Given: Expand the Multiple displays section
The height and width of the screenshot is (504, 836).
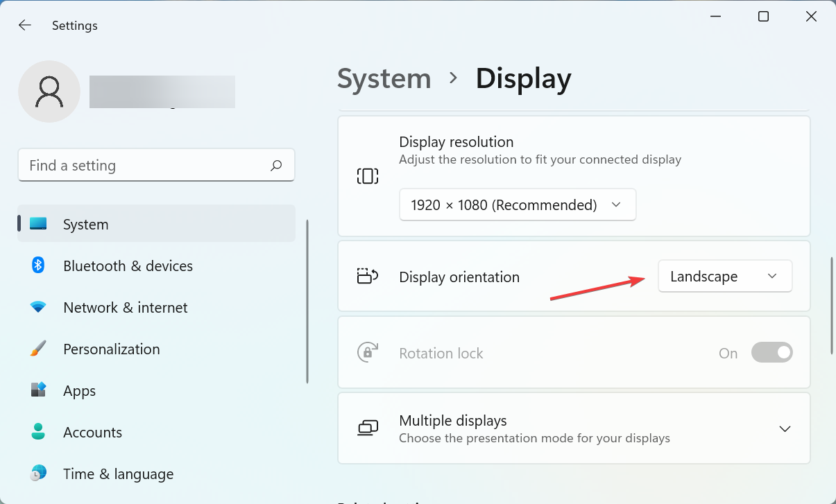Looking at the screenshot, I should (x=785, y=428).
